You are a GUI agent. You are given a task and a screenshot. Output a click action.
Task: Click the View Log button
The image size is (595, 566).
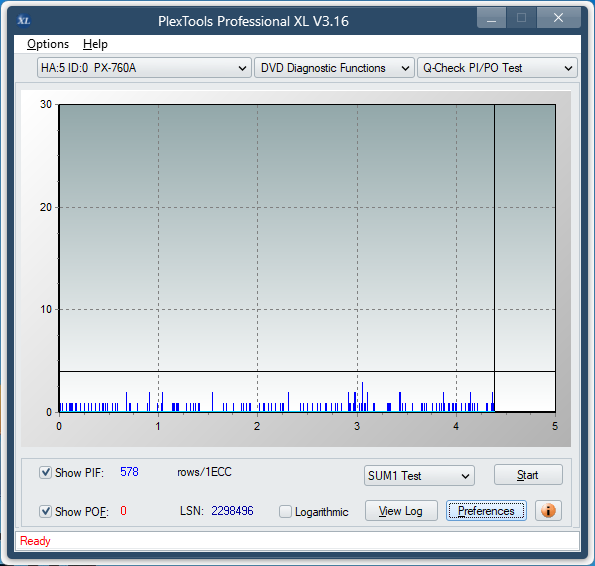pos(401,511)
